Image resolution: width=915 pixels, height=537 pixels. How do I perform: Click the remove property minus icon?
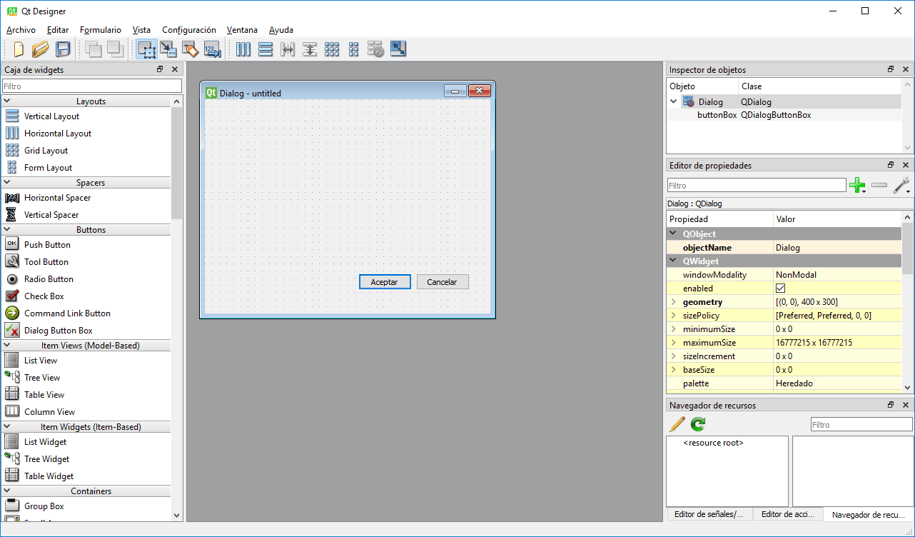(x=879, y=186)
